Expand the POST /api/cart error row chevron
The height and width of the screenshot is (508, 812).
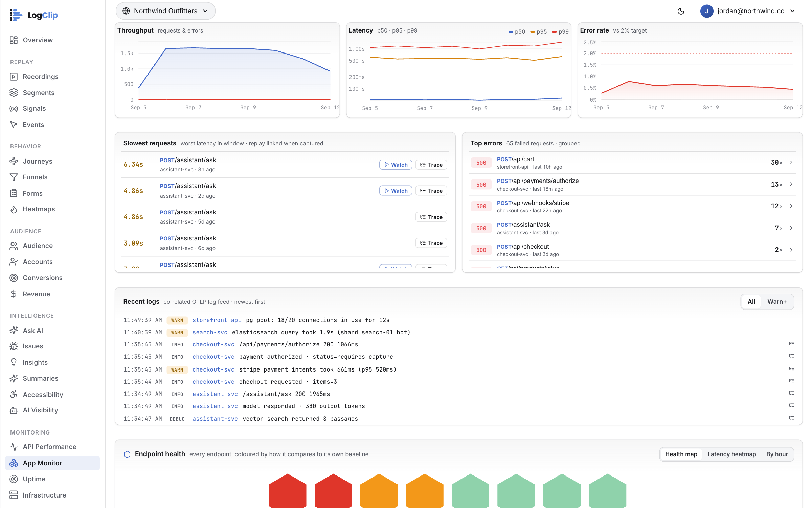pyautogui.click(x=791, y=162)
